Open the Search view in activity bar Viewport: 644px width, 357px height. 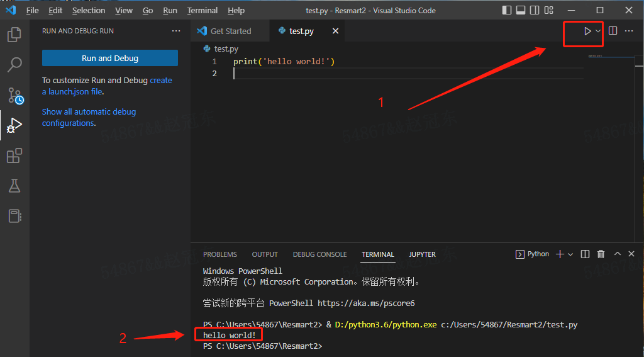(x=14, y=65)
